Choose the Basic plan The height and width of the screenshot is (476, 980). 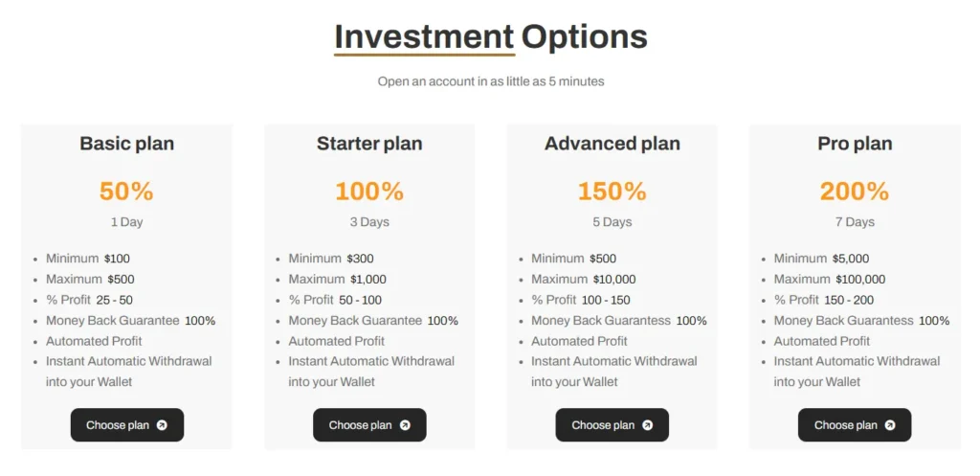click(126, 425)
